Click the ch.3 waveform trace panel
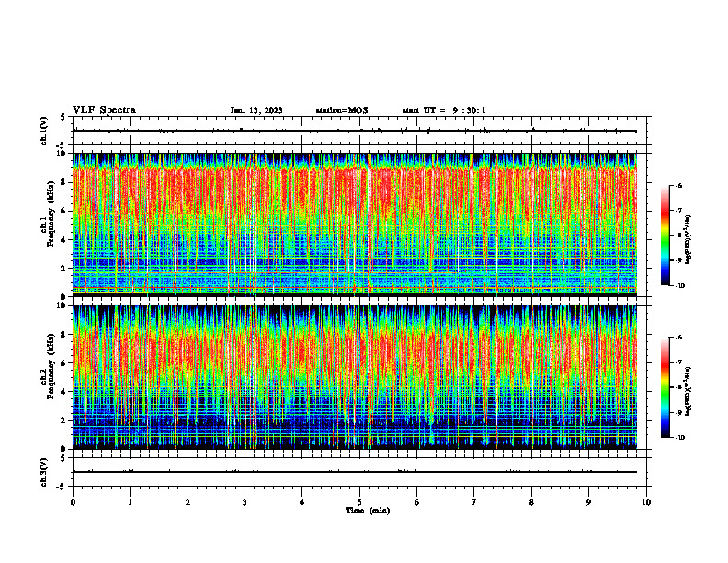This screenshot has width=728, height=563. (x=359, y=472)
